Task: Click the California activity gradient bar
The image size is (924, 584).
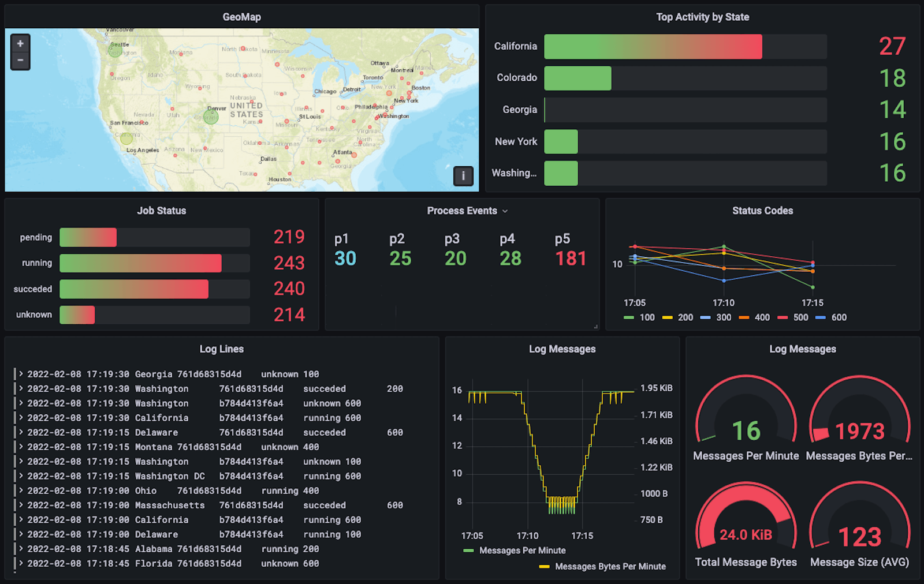Action: pyautogui.click(x=653, y=47)
